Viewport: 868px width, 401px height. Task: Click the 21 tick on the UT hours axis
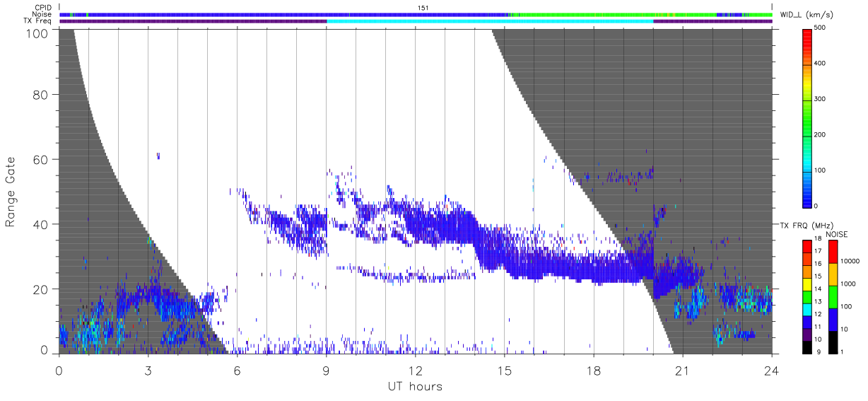pyautogui.click(x=683, y=370)
